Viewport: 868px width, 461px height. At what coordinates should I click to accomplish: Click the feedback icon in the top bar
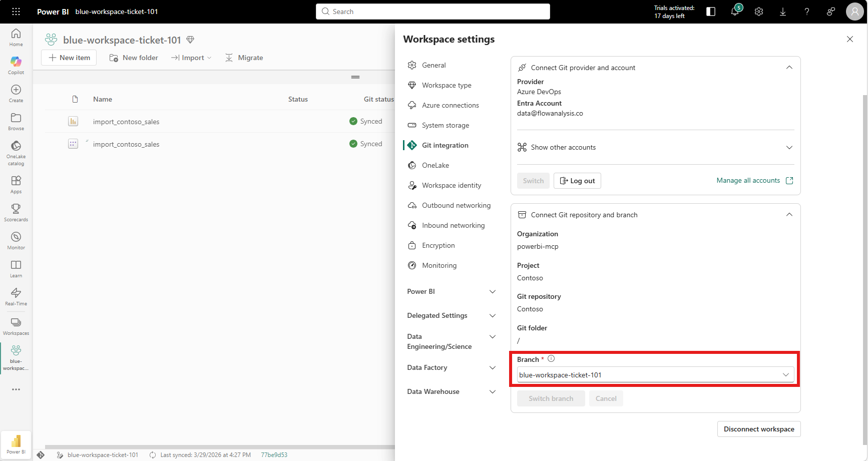[831, 12]
